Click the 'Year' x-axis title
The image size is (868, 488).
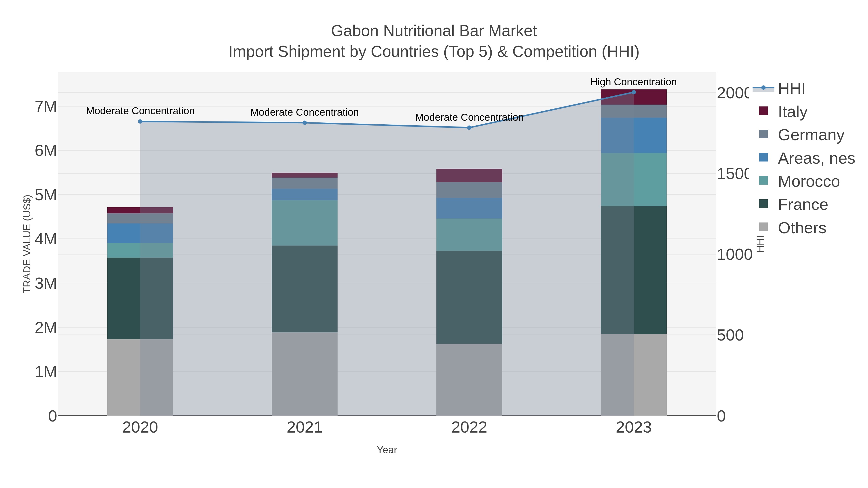pyautogui.click(x=387, y=450)
